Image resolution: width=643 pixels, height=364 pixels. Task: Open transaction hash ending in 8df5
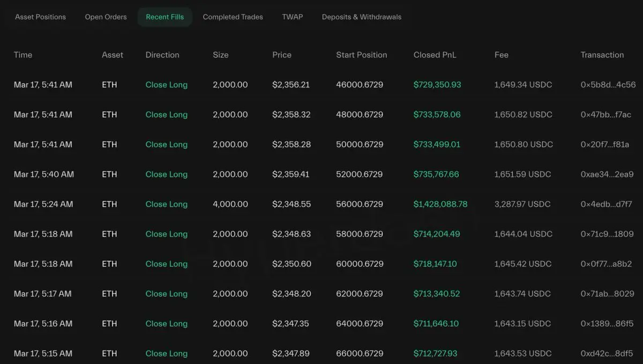coord(607,353)
